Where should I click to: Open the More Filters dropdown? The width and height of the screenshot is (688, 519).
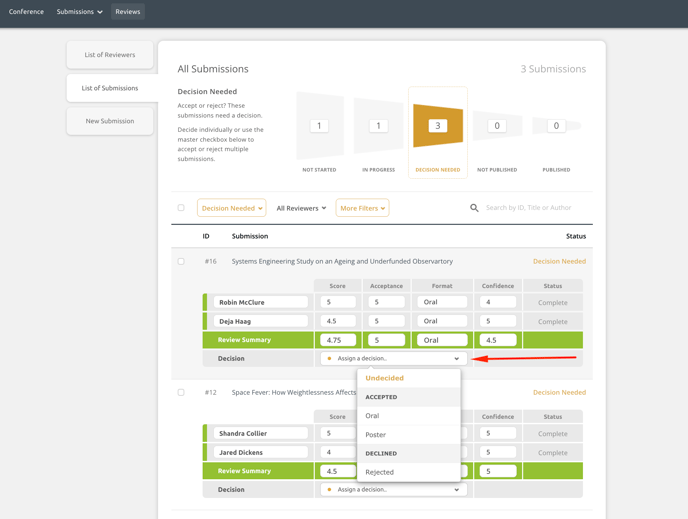[x=362, y=208]
